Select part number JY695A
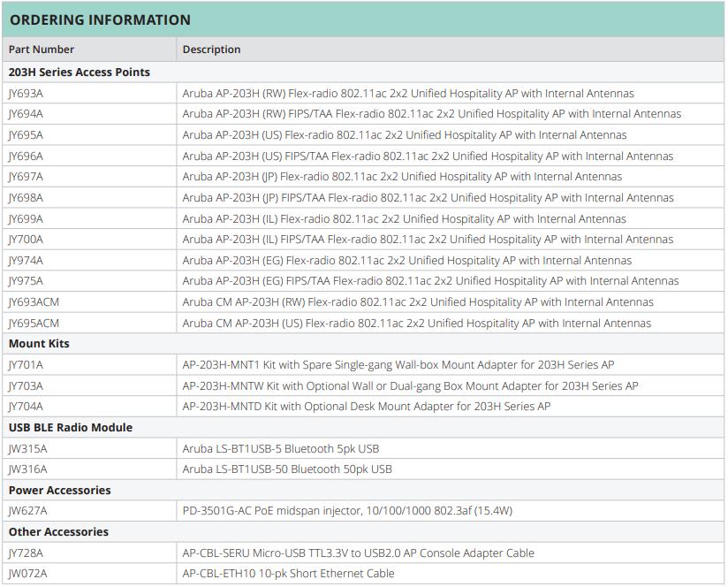Screen dimensions: 728x587 tap(26, 135)
